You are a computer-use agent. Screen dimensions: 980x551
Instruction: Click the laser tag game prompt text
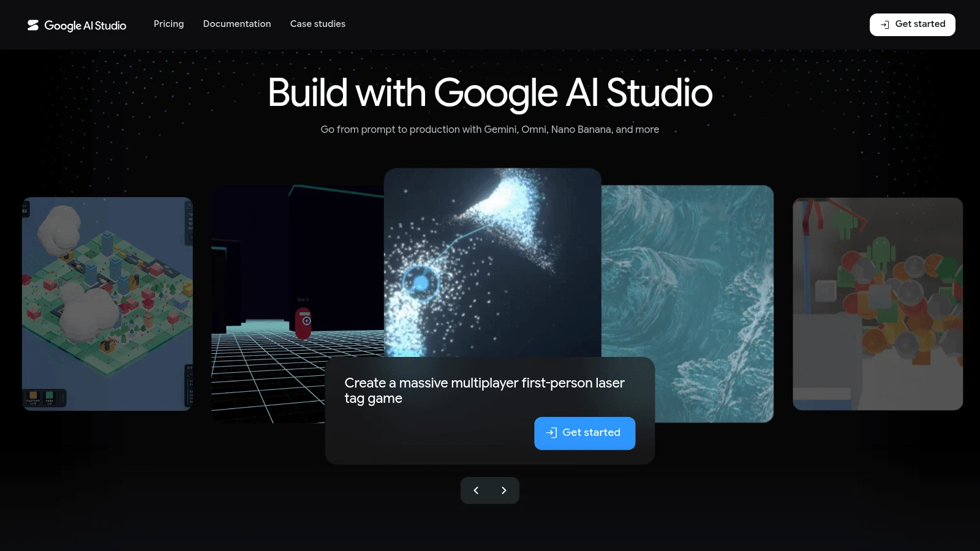pyautogui.click(x=484, y=391)
